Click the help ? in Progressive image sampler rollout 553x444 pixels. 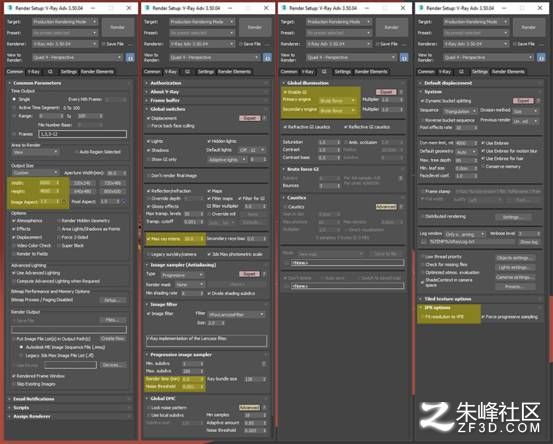click(264, 364)
